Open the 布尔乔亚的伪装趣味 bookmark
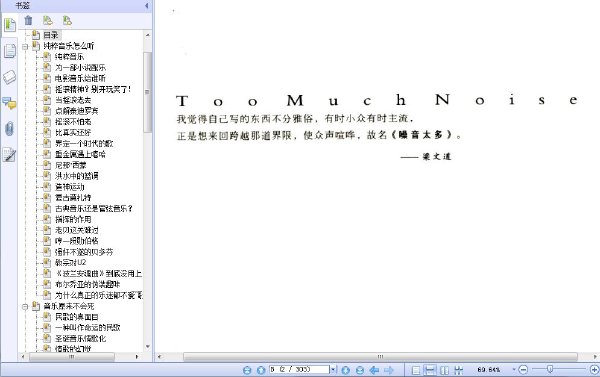Image resolution: width=600 pixels, height=377 pixels. [x=88, y=284]
